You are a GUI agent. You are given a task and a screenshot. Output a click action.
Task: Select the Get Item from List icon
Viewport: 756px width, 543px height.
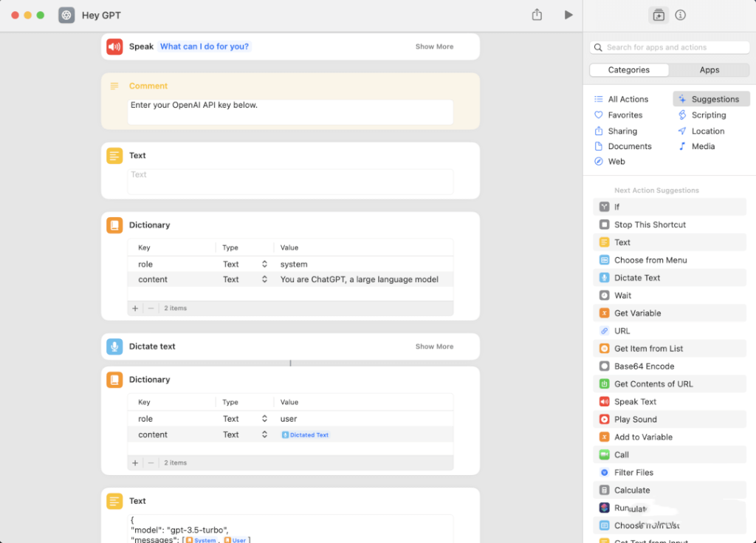604,349
